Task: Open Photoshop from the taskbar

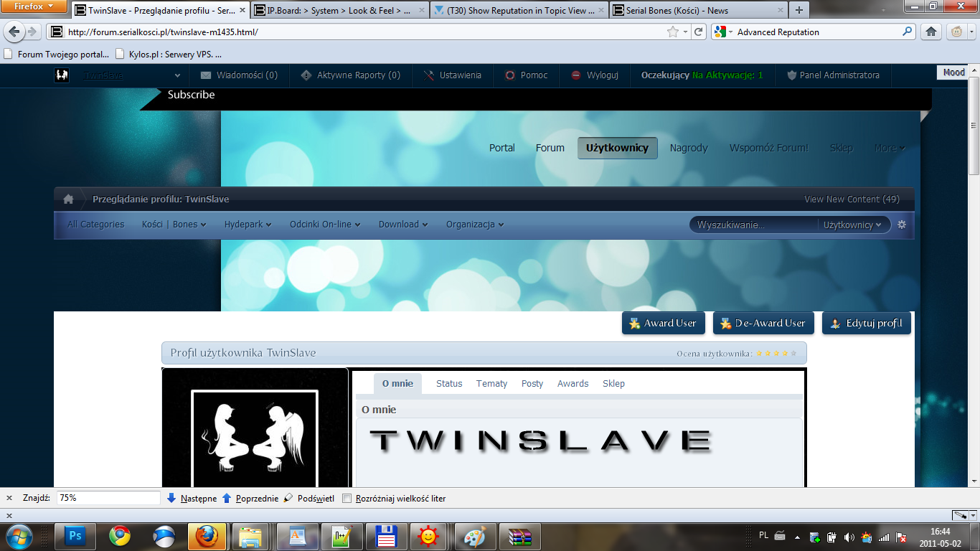Action: click(x=75, y=537)
